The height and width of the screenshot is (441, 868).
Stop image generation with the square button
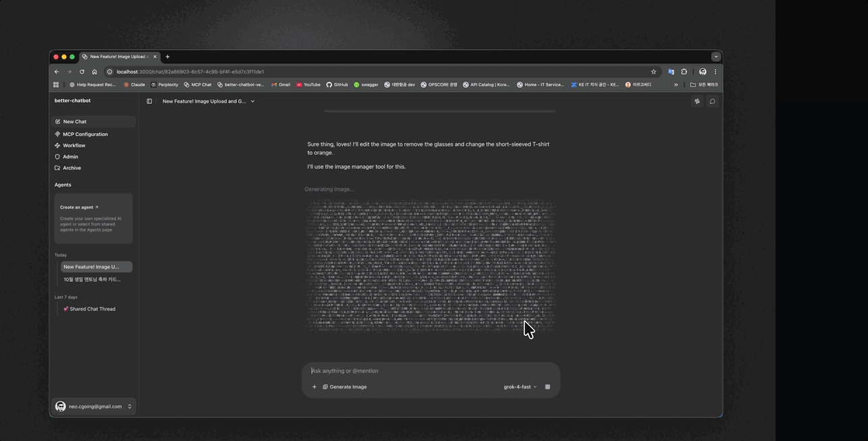tap(547, 387)
